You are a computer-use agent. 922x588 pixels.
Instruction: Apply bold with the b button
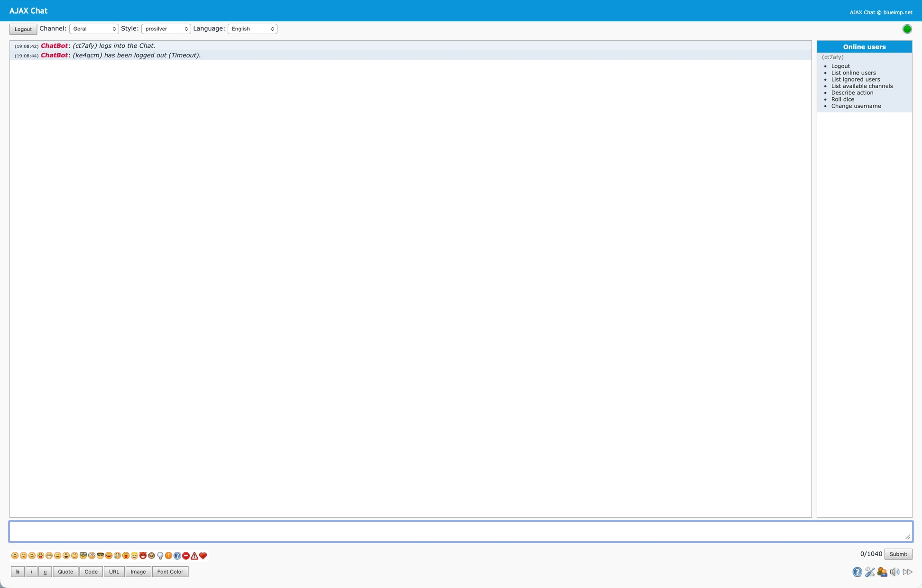pyautogui.click(x=18, y=572)
